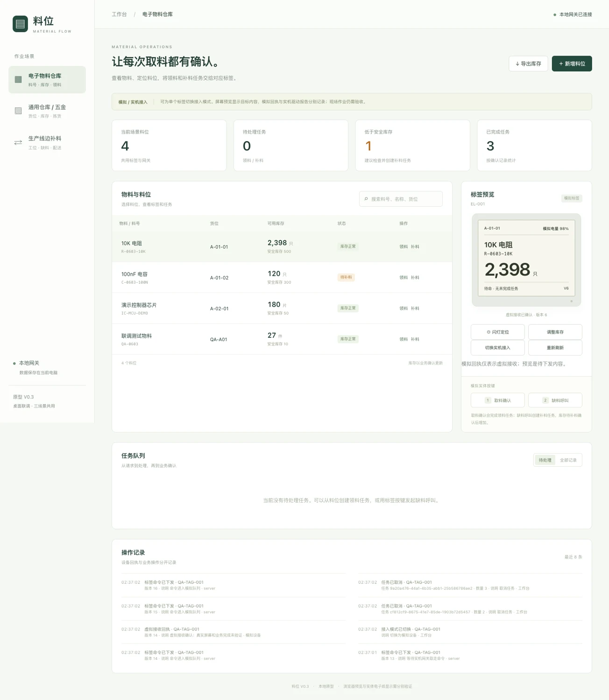Screen dimensions: 609x700
Task: Open the 通用仓库 / 五金 scene
Action: [47, 111]
